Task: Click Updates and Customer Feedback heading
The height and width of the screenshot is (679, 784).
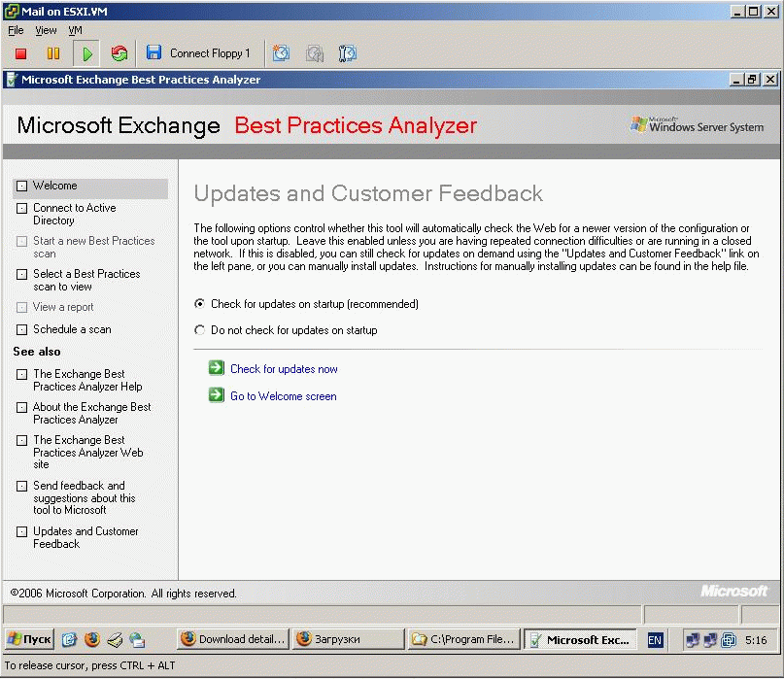Action: pyautogui.click(x=368, y=193)
